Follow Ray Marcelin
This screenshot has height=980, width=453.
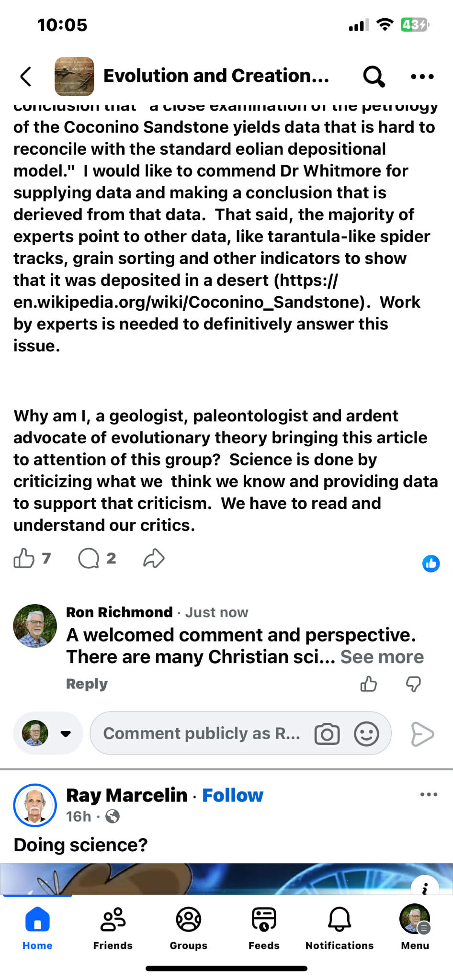tap(233, 795)
